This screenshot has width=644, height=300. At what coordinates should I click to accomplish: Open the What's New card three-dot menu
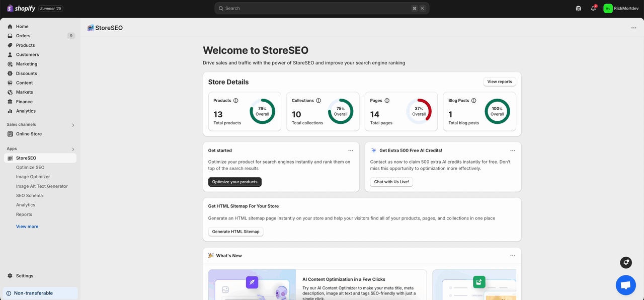(513, 256)
